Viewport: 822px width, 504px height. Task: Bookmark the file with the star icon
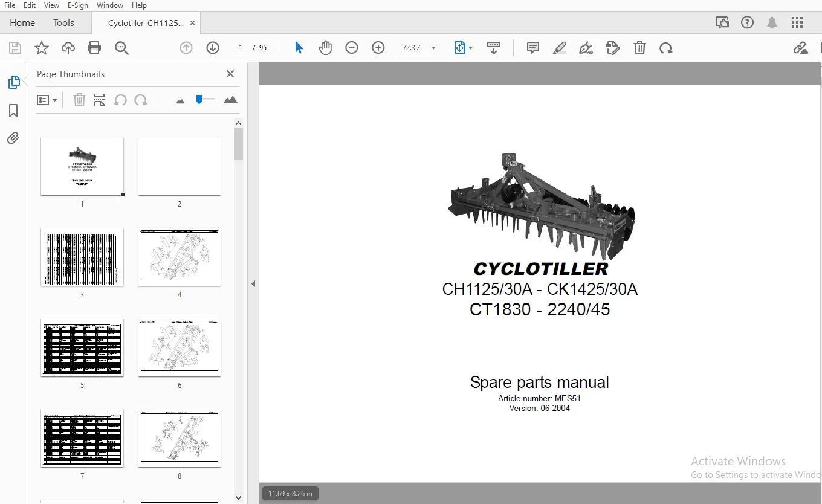tap(42, 48)
